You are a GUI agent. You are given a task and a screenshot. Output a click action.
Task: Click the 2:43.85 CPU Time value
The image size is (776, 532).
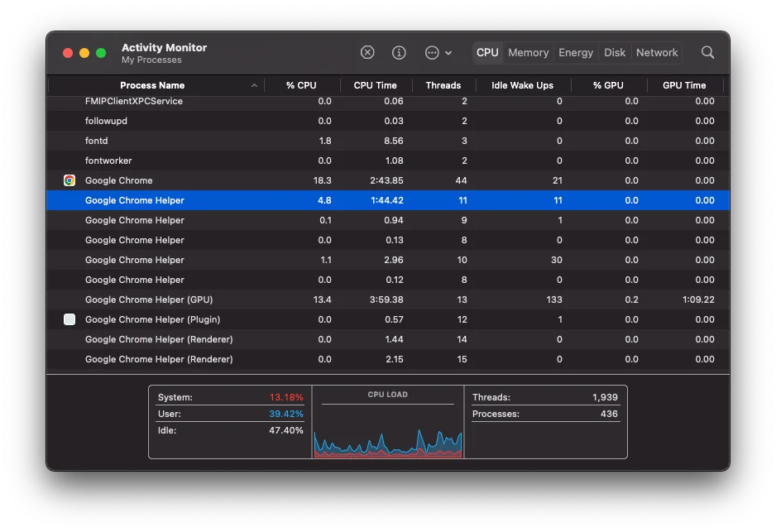tap(386, 180)
